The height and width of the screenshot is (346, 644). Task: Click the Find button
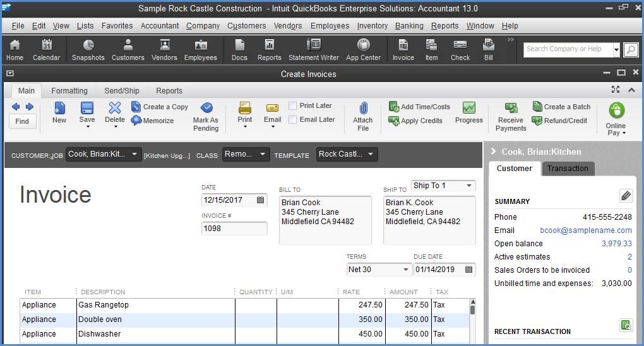point(22,121)
